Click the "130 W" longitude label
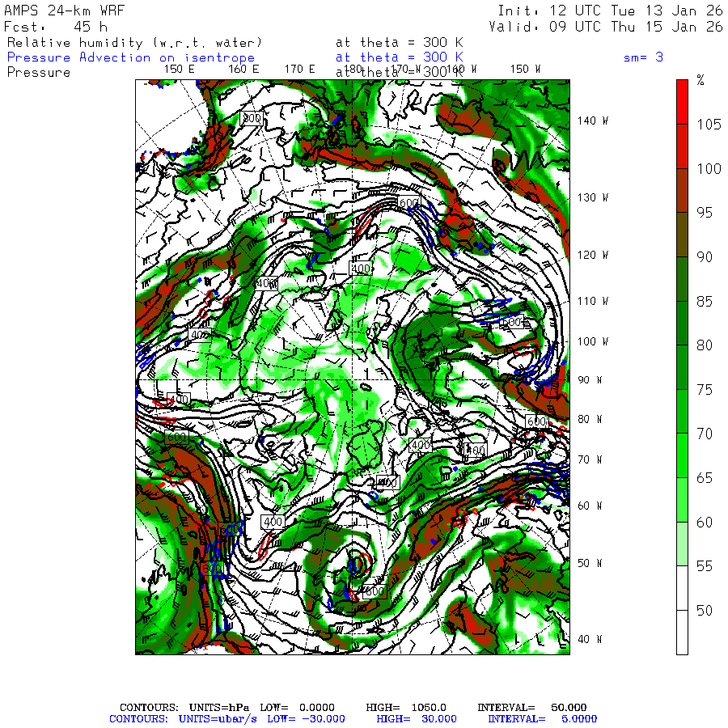The width and height of the screenshot is (728, 728). 592,197
